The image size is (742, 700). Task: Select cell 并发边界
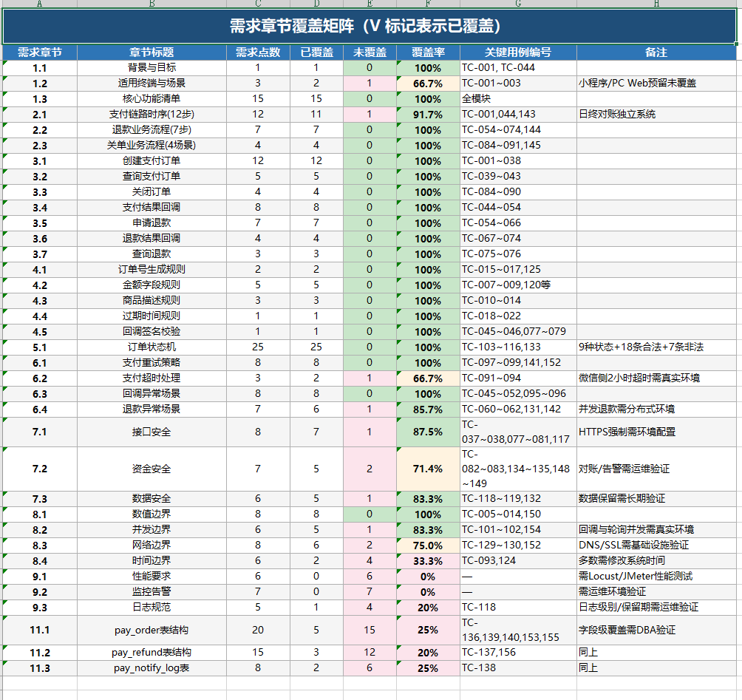(152, 530)
